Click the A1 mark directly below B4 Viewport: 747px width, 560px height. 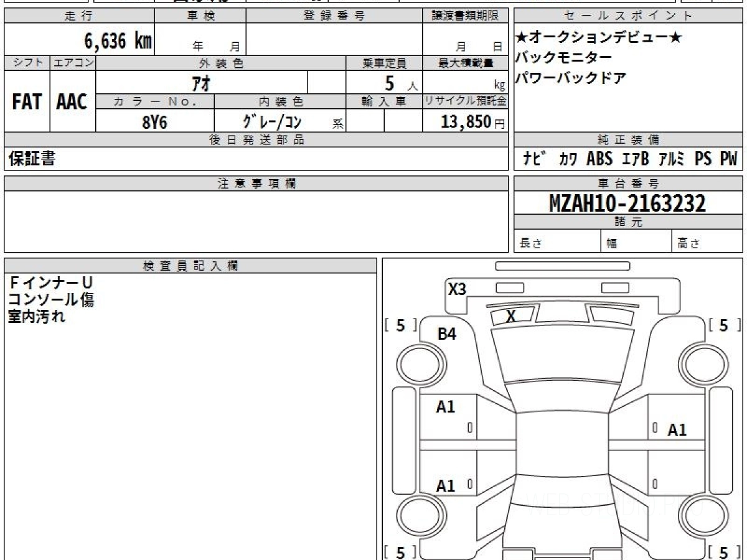pos(446,407)
